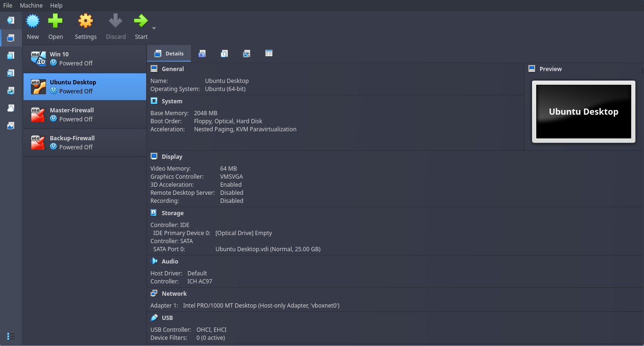The width and height of the screenshot is (644, 346).
Task: Open the File menu
Action: pos(8,5)
